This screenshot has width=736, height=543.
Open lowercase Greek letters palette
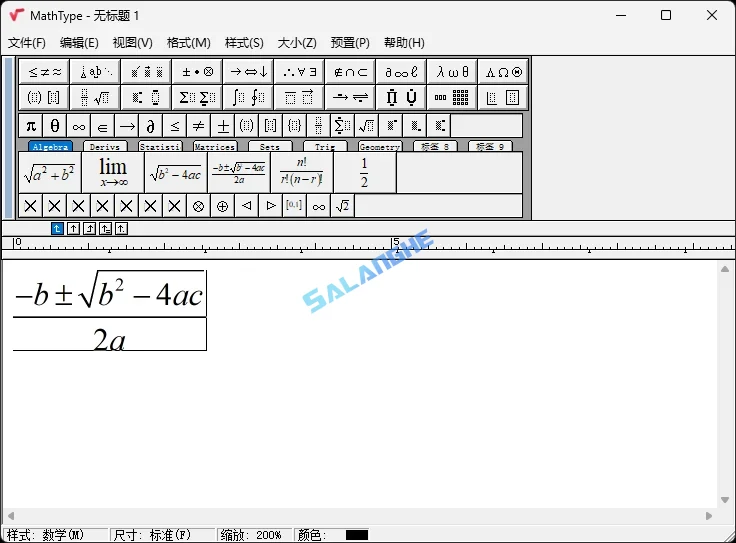point(452,72)
